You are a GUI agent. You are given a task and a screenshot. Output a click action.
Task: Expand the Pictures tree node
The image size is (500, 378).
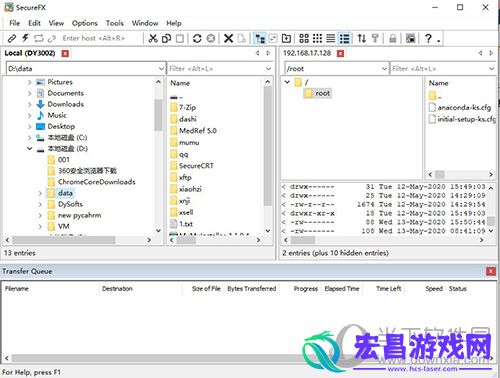[x=30, y=82]
